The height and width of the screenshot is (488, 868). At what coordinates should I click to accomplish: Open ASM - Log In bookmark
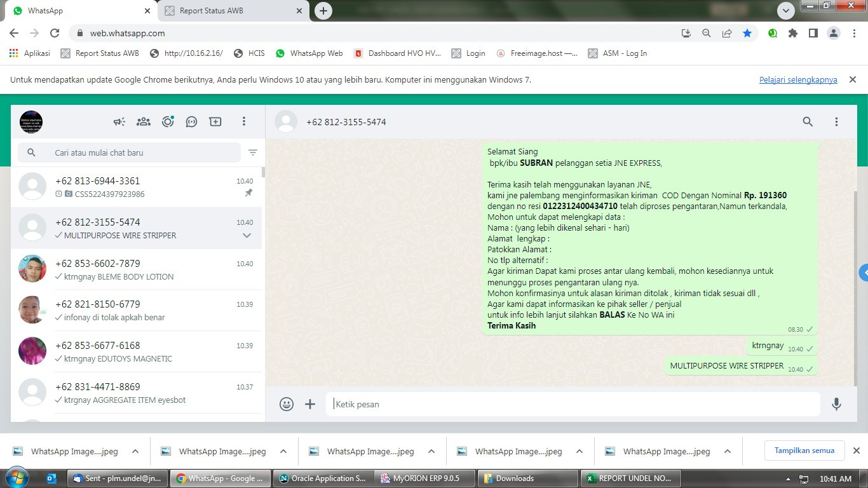[x=618, y=53]
